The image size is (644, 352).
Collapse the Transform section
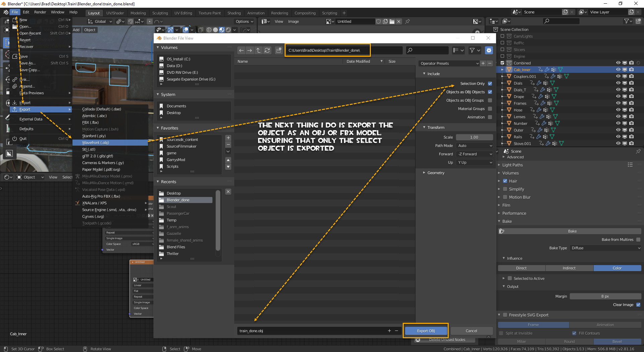[436, 128]
